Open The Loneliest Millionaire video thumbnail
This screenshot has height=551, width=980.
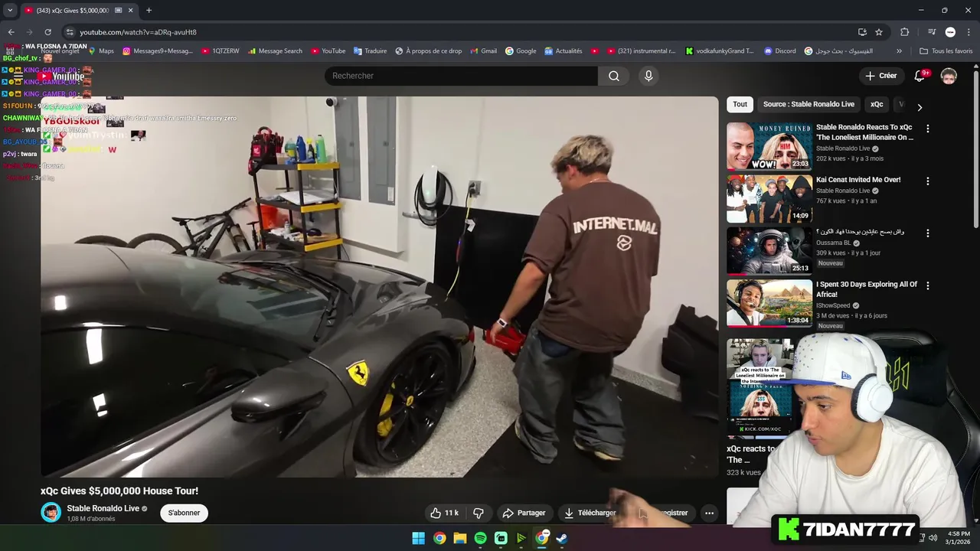coord(769,146)
